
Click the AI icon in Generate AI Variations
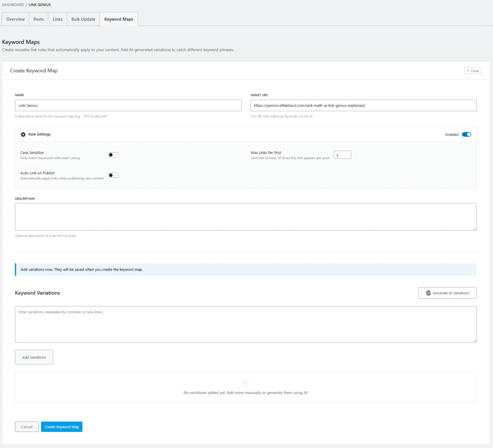tap(428, 293)
